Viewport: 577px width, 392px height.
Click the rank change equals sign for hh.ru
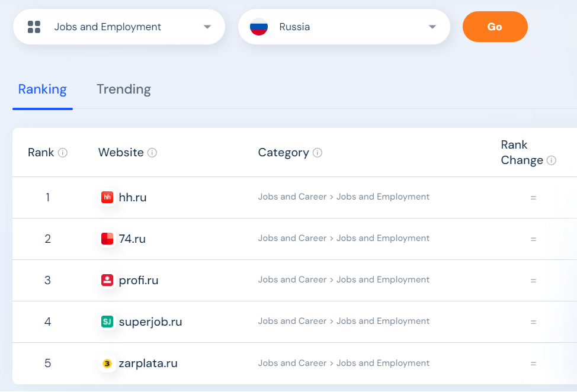tap(533, 198)
